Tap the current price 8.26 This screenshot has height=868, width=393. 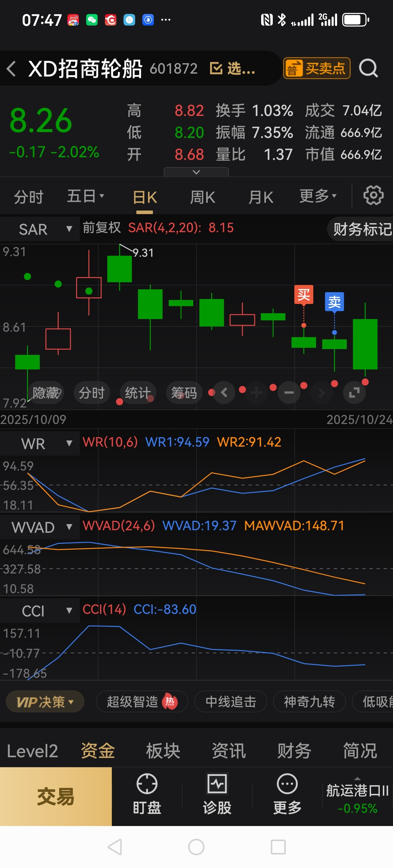click(x=41, y=121)
